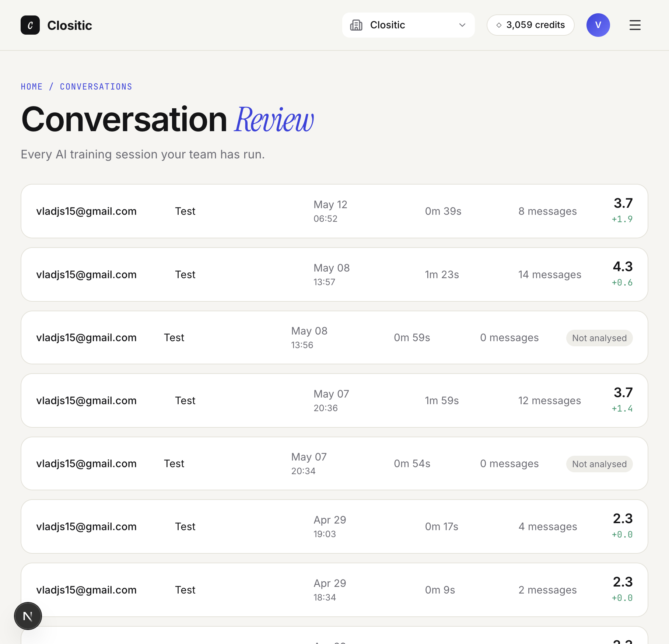Go to HOME breadcrumb link

(32, 87)
